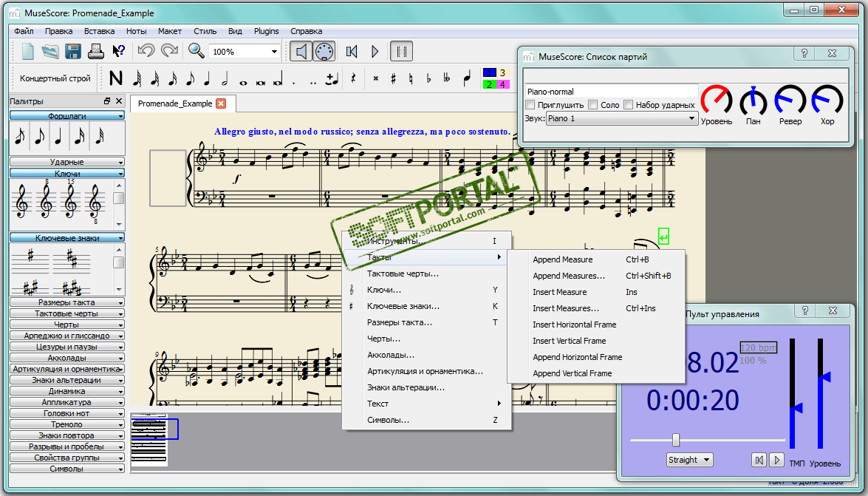The width and height of the screenshot is (868, 496).
Task: Click the Концертный строй button
Action: (x=55, y=78)
